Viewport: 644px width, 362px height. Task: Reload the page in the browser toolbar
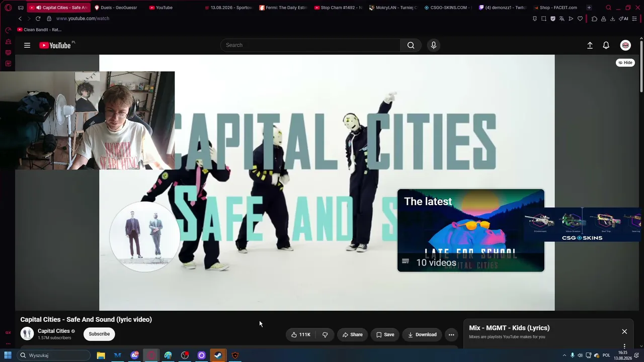coord(38,19)
